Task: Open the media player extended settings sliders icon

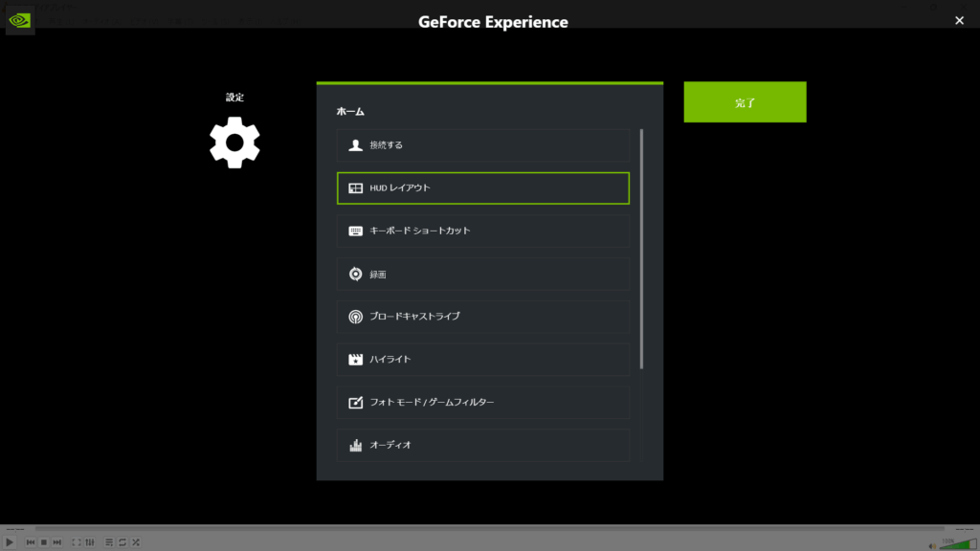Action: point(90,542)
